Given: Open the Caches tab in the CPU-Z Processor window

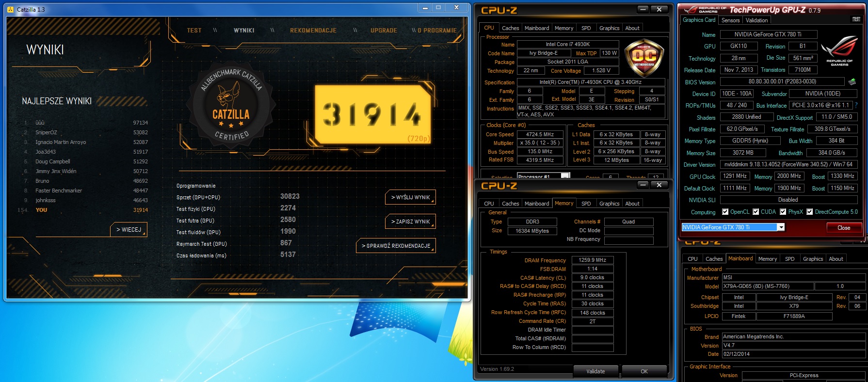Looking at the screenshot, I should point(510,28).
